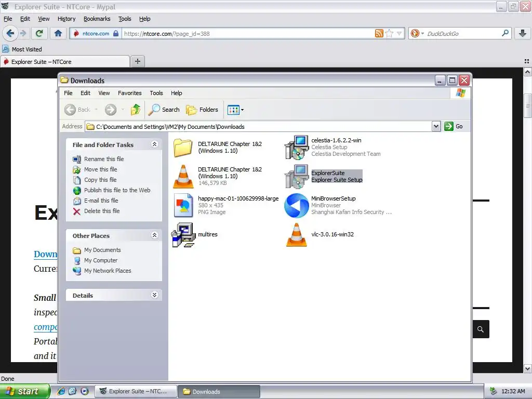This screenshot has height=399, width=532.
Task: Select vlc-3.0.16-win32 installer
Action: (x=320, y=234)
